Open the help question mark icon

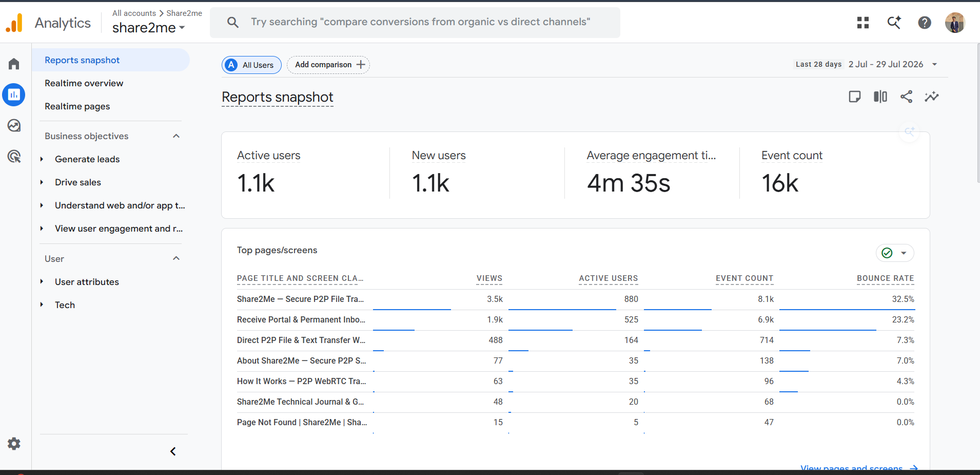925,23
